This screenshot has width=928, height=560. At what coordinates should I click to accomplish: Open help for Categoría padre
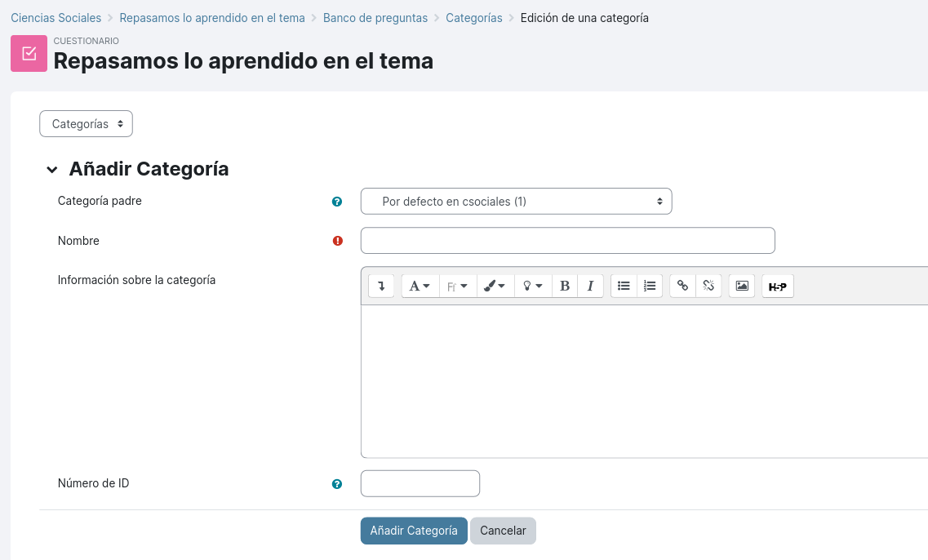[x=337, y=202]
